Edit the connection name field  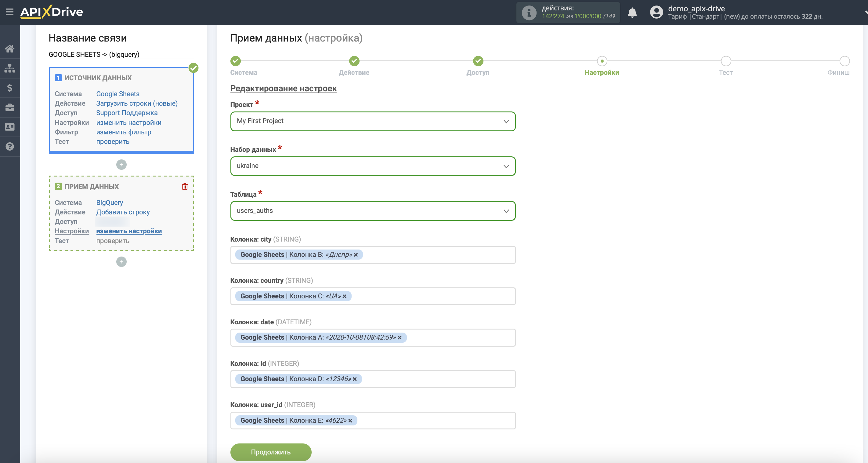point(121,54)
